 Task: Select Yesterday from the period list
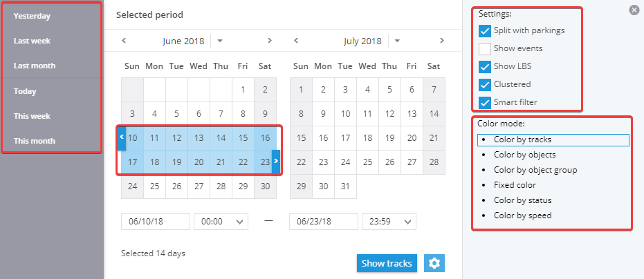click(32, 16)
